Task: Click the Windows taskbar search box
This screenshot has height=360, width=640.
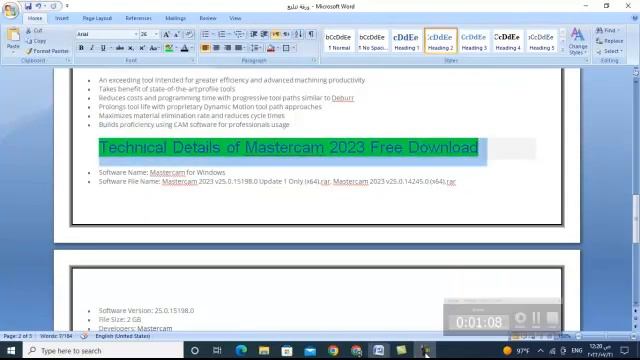Action: point(103,351)
